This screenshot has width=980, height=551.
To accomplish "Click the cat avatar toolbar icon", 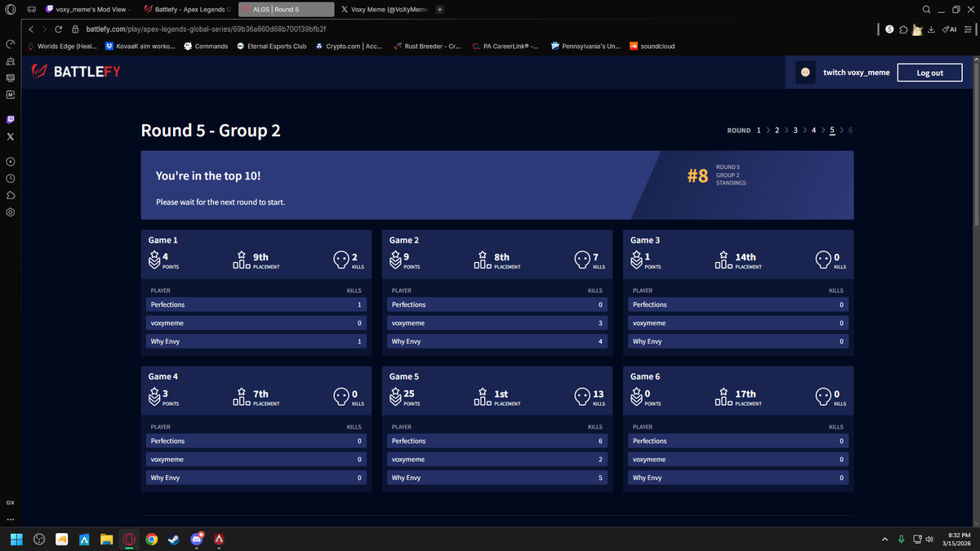I will [x=917, y=29].
